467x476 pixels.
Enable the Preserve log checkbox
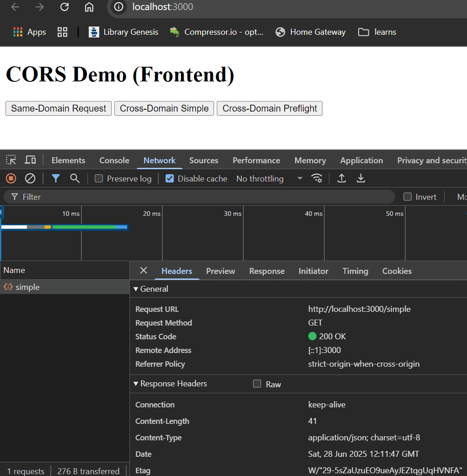(x=98, y=178)
